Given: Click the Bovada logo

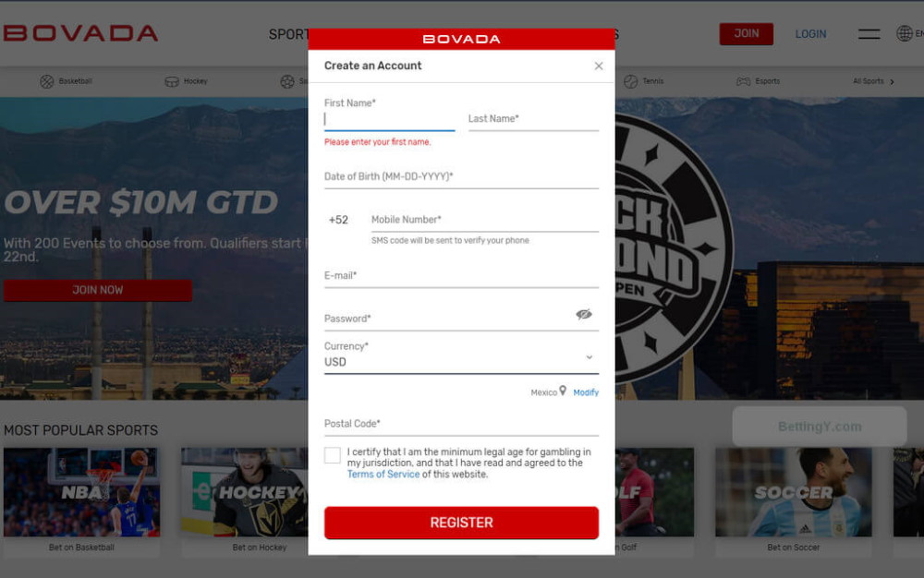Looking at the screenshot, I should 80,33.
